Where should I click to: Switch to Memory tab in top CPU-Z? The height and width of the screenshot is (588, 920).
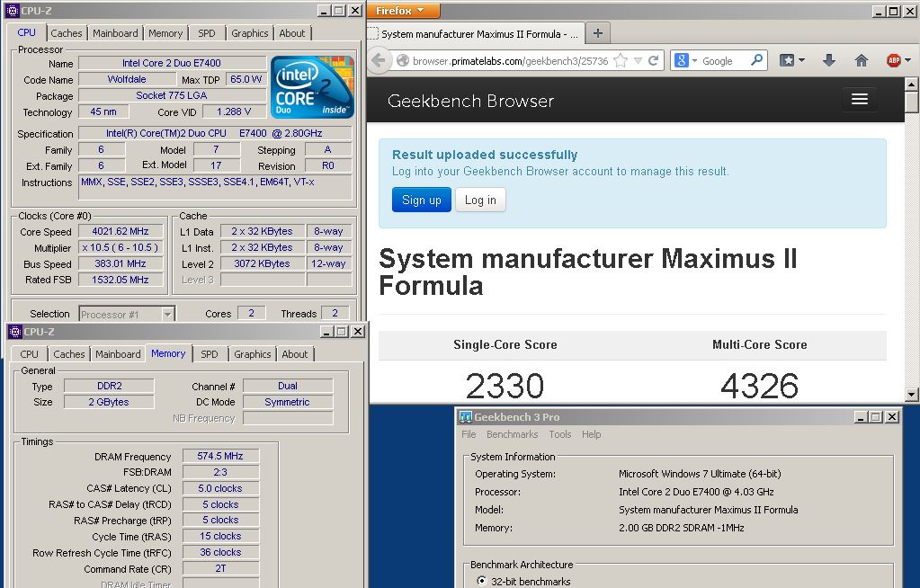click(x=165, y=33)
